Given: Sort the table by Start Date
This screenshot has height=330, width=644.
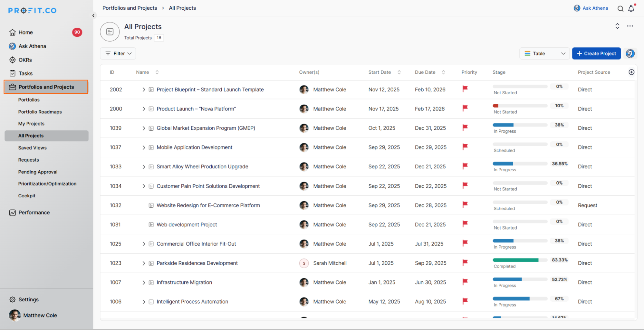Looking at the screenshot, I should coord(399,72).
